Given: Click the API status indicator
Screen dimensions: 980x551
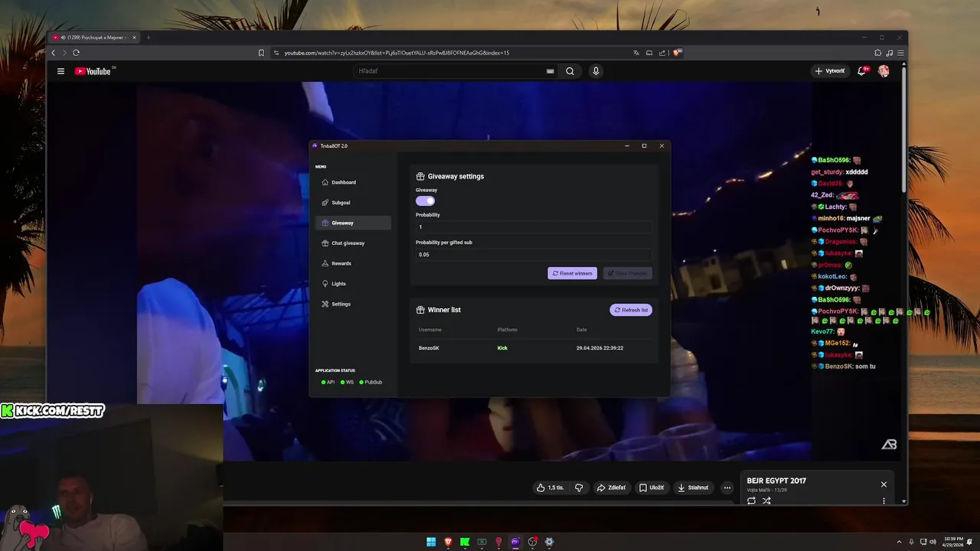Looking at the screenshot, I should [328, 382].
